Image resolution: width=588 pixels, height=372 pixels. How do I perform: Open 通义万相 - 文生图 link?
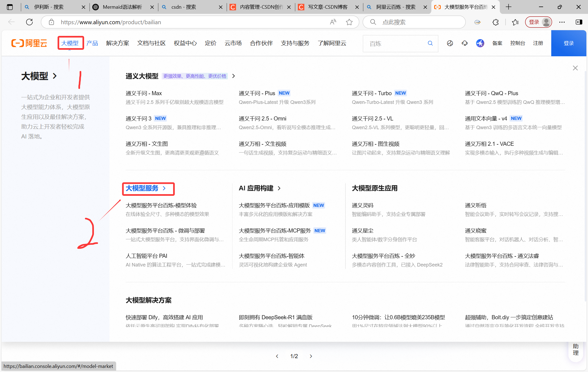click(147, 144)
